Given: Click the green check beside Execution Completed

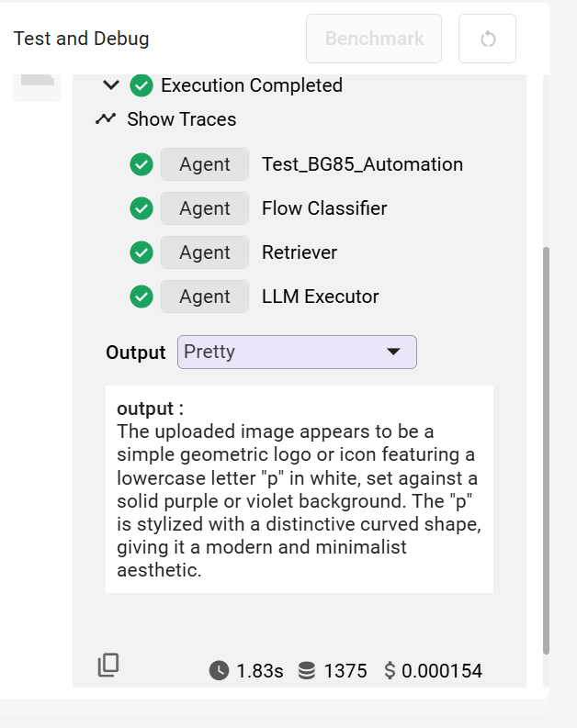Looking at the screenshot, I should [x=141, y=85].
